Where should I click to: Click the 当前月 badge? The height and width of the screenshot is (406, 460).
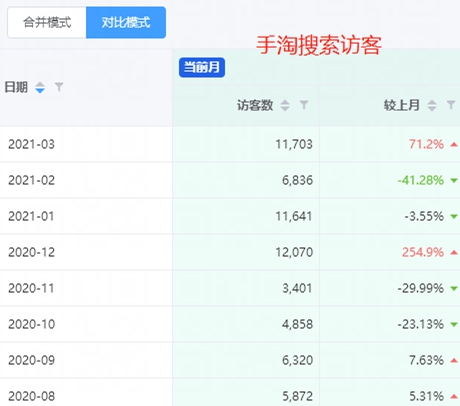(202, 67)
